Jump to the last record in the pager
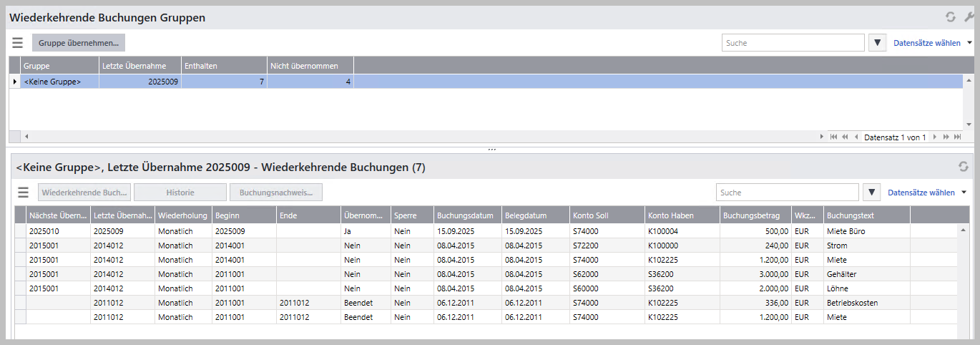This screenshot has width=980, height=345. pyautogui.click(x=957, y=137)
